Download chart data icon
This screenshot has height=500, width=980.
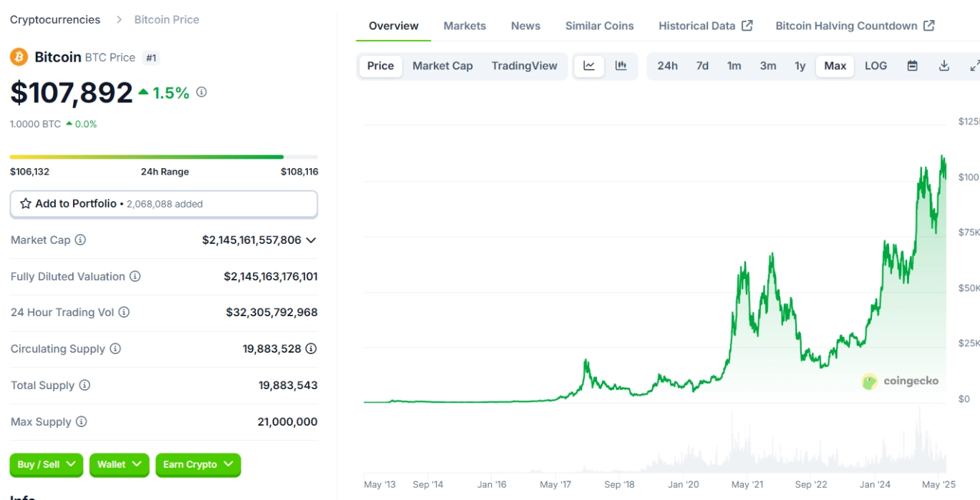tap(944, 66)
